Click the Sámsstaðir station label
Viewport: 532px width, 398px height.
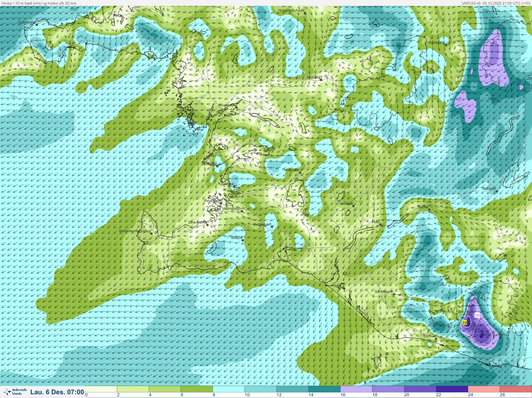pos(384,292)
